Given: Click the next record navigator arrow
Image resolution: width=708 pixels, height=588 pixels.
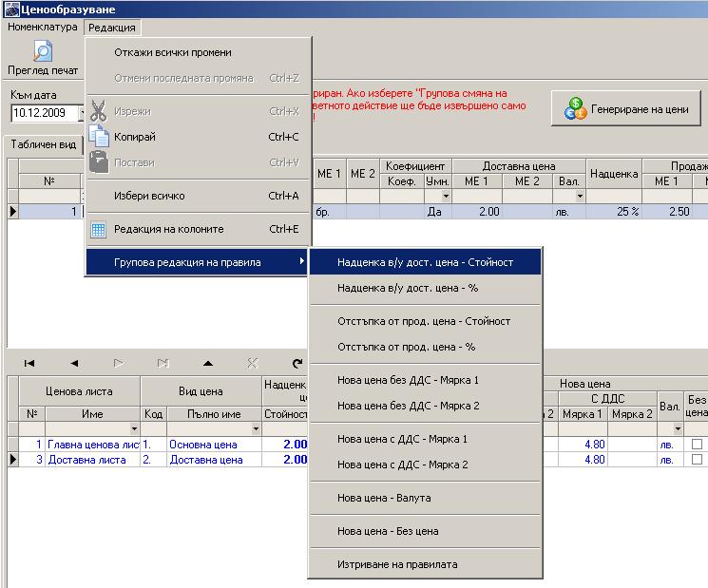Looking at the screenshot, I should [x=118, y=363].
